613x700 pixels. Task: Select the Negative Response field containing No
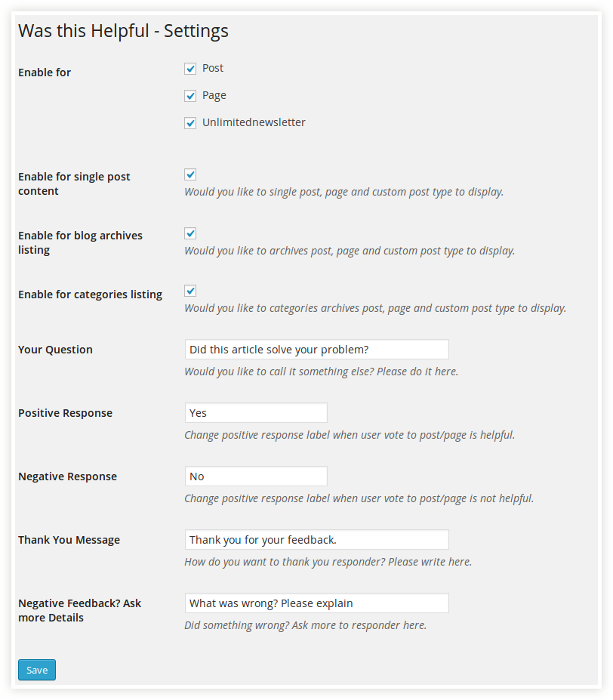click(256, 476)
